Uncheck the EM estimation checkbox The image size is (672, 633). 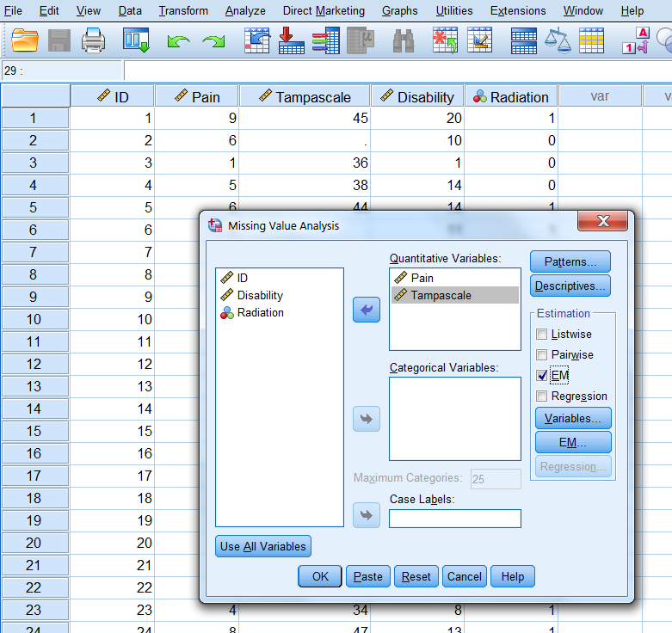(x=541, y=375)
